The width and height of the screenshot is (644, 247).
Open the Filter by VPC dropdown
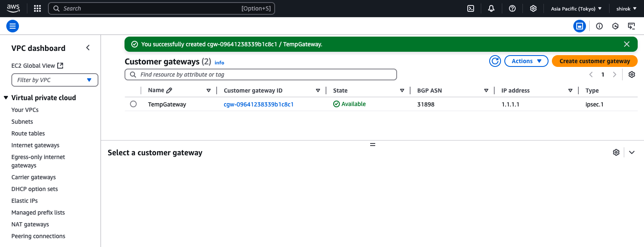pos(55,80)
